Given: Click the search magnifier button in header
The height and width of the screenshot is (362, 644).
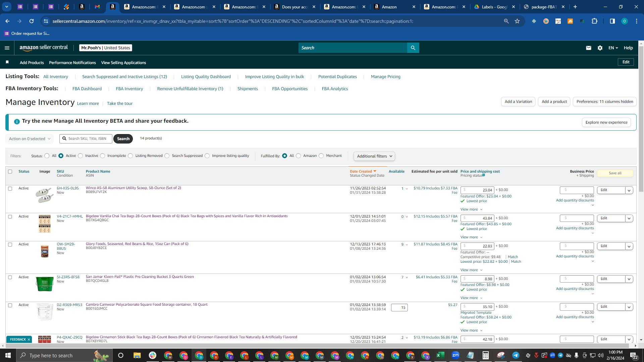Looking at the screenshot, I should (413, 48).
